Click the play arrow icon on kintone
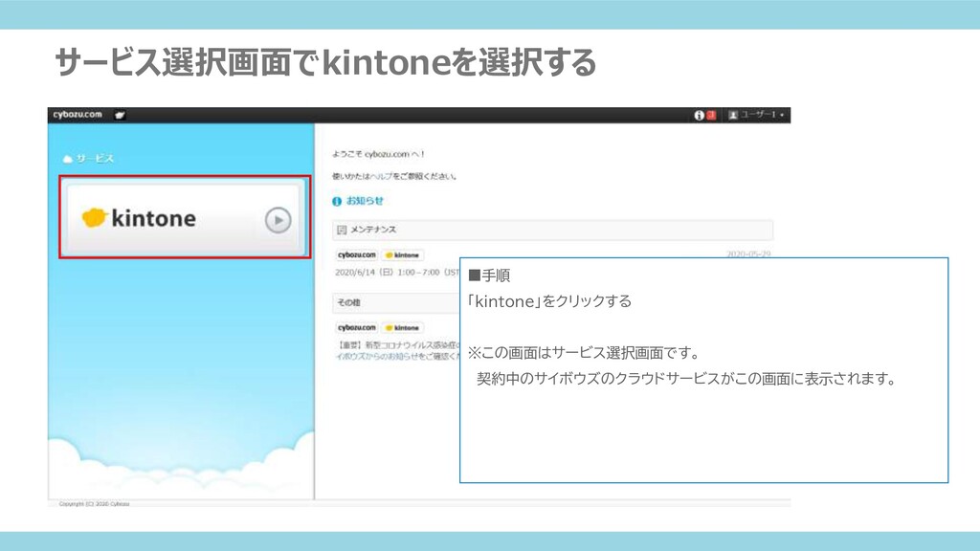Viewport: 980px width, 551px height. point(278,220)
